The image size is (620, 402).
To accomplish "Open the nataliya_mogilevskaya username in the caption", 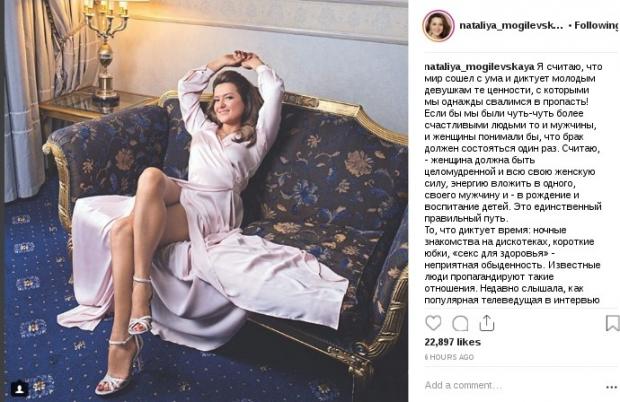I will [x=479, y=66].
